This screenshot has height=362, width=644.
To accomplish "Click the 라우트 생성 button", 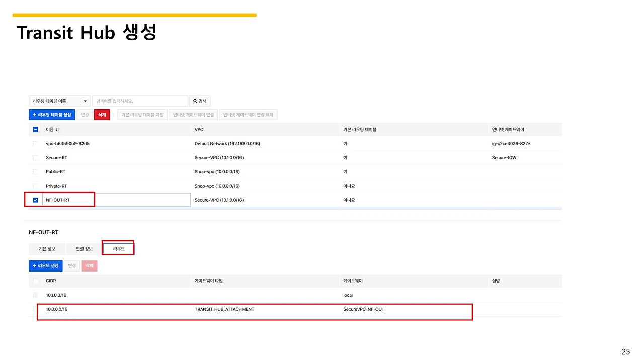I will tap(46, 266).
